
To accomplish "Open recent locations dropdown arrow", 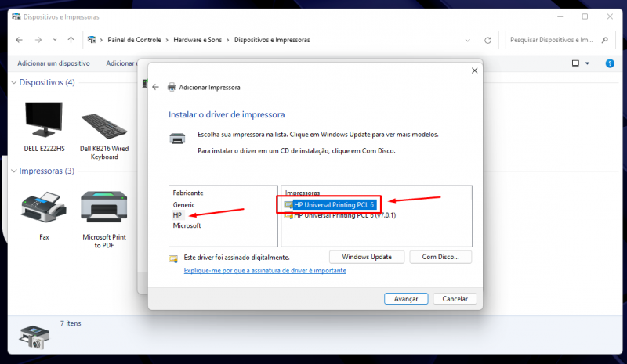I will [55, 40].
